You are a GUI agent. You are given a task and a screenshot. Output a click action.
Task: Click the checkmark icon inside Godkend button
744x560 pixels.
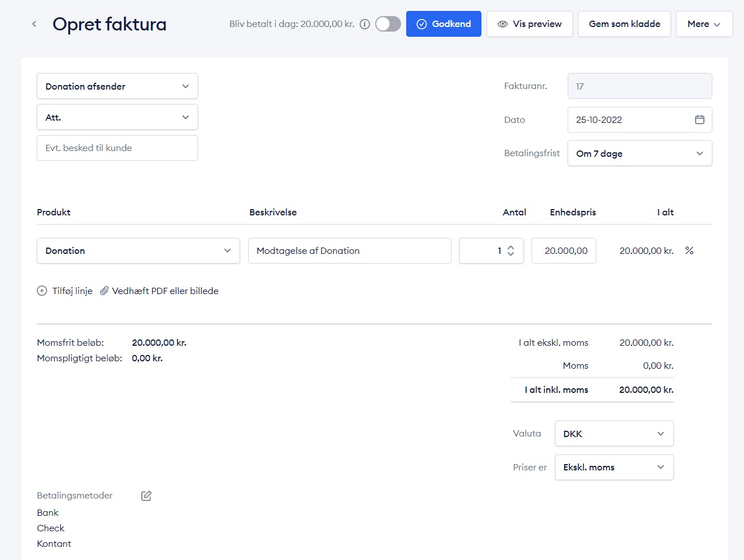pos(422,24)
